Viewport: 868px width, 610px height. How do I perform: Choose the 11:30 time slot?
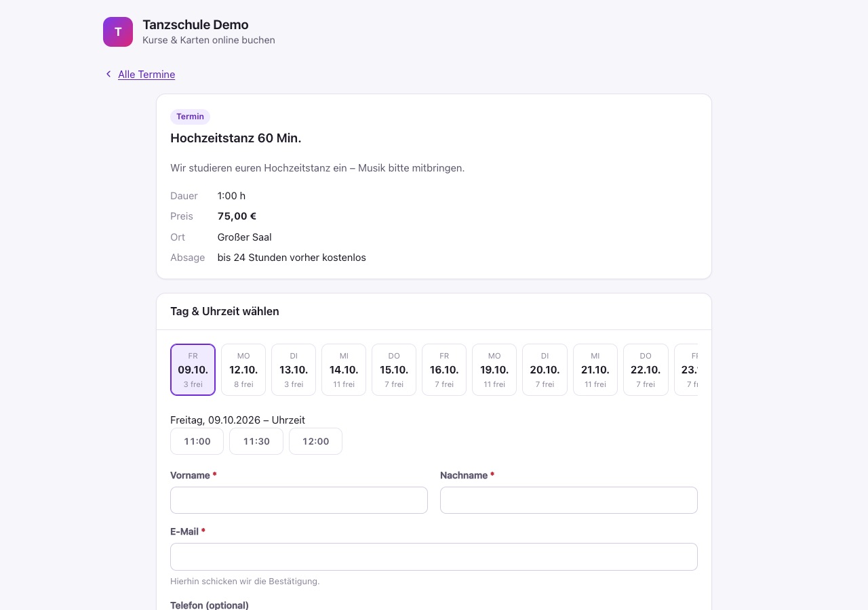coord(256,441)
